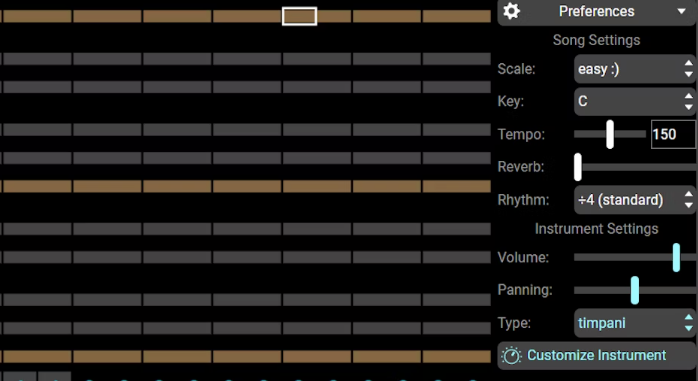The width and height of the screenshot is (698, 381).
Task: Click the Reverb slider handle
Action: [578, 167]
